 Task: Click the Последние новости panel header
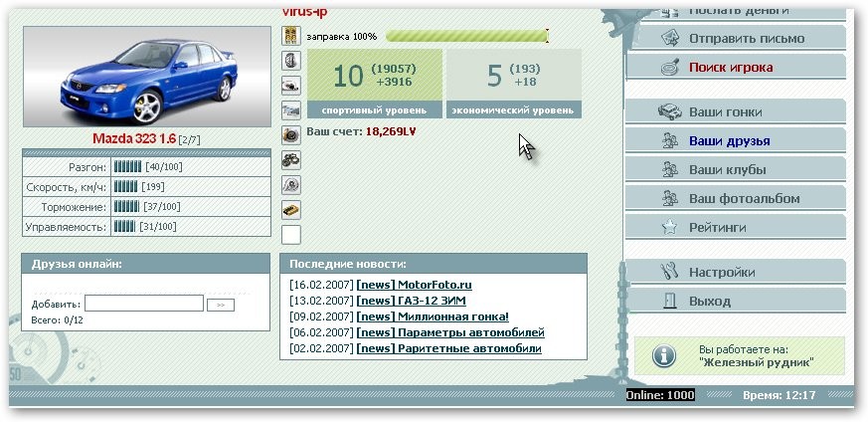click(434, 264)
